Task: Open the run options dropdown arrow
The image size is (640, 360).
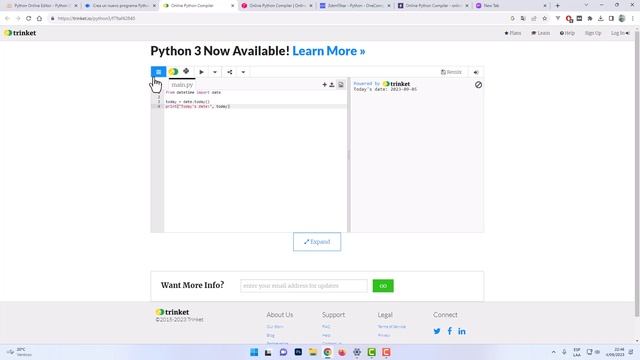Action: 215,72
